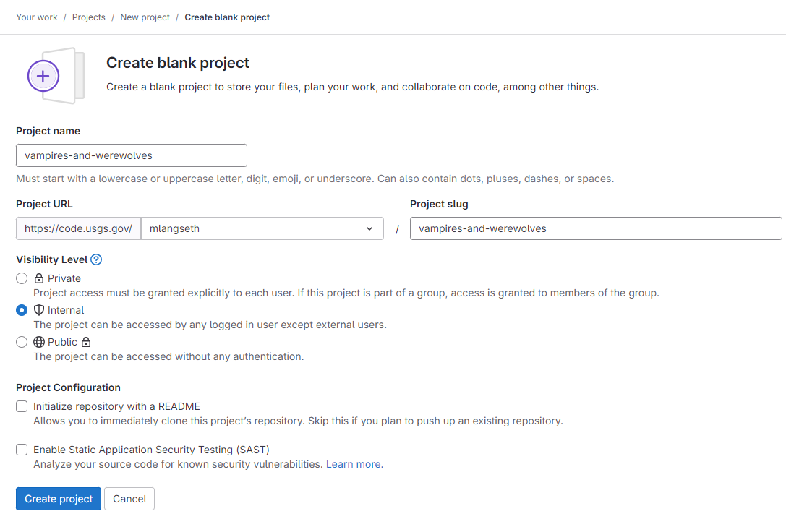The image size is (786, 532).
Task: Click the lock icon beside Private
Action: (38, 278)
